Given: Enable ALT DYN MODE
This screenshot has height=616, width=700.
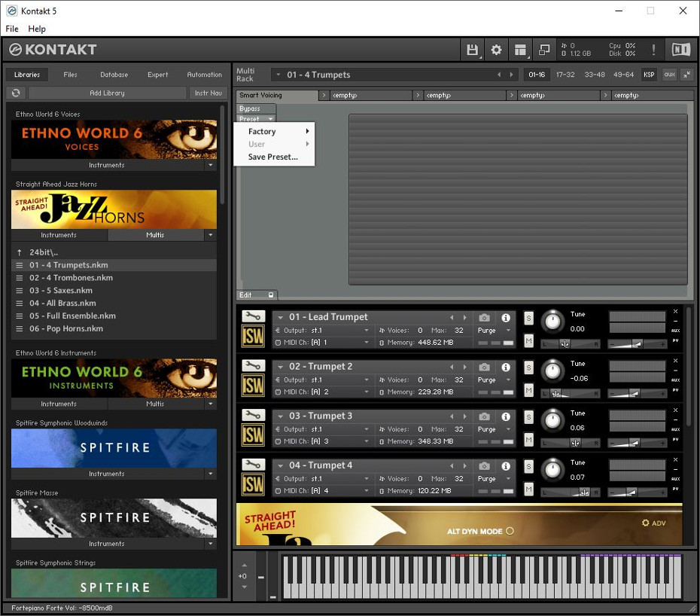Looking at the screenshot, I should tap(510, 531).
